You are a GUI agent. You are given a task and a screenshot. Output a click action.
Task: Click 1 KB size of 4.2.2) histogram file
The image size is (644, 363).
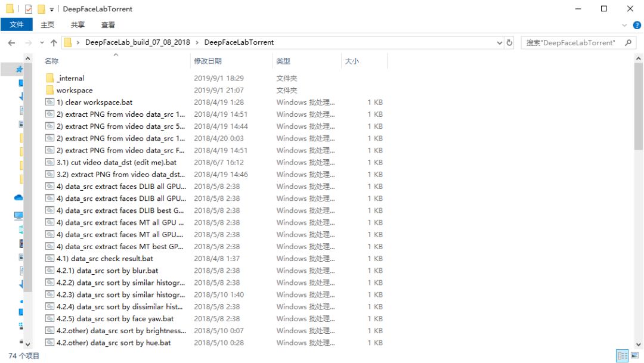click(375, 283)
